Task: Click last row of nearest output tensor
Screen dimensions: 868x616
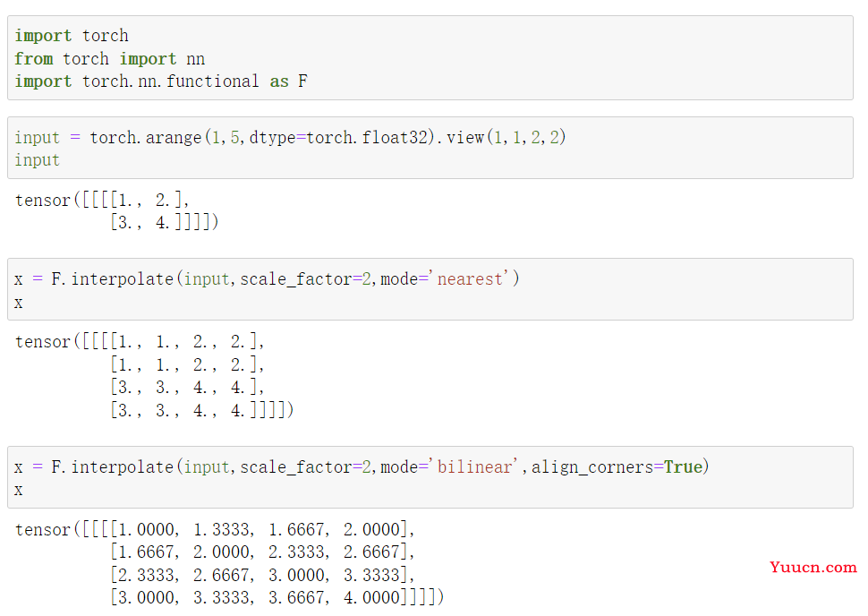Action: (x=201, y=411)
